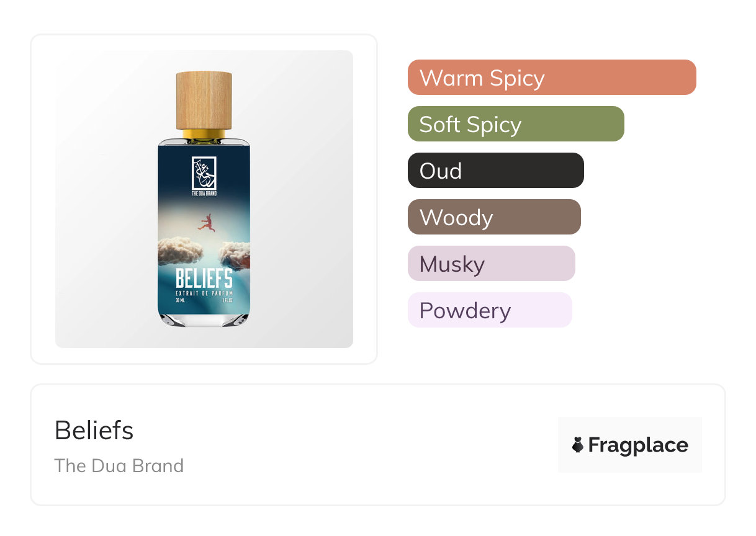Screen dimensions: 756x536
Task: Open The Dua Brand link
Action: point(119,465)
